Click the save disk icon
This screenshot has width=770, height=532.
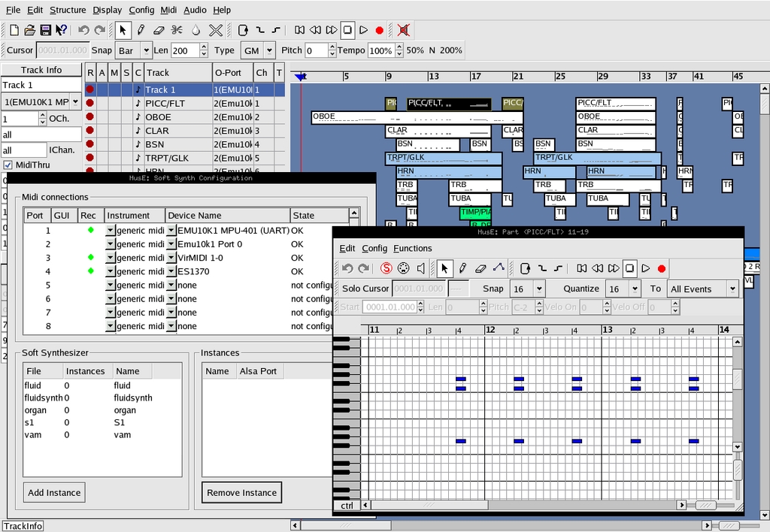(x=46, y=30)
